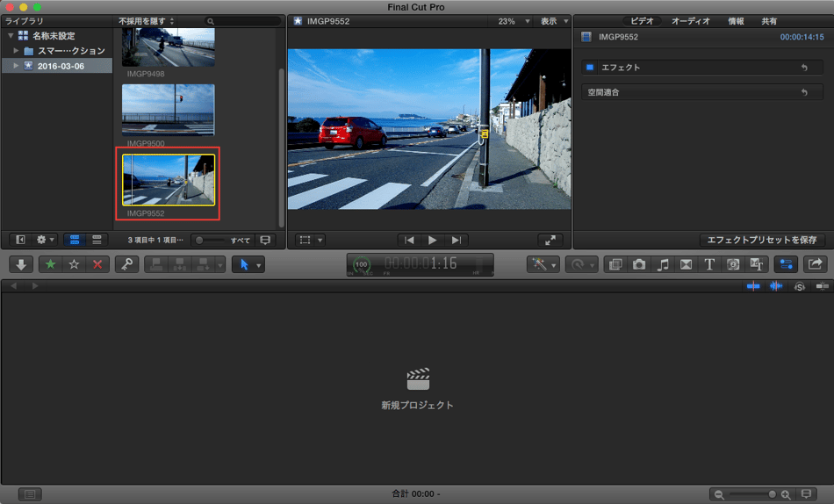This screenshot has width=834, height=504.
Task: Toggle viewer full screen playback
Action: point(550,240)
